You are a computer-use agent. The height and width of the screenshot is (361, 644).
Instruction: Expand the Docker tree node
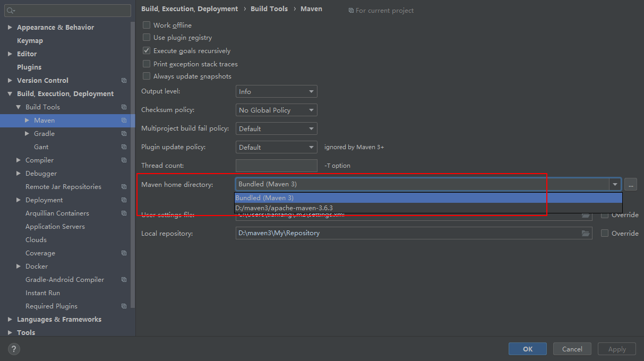[x=19, y=267]
